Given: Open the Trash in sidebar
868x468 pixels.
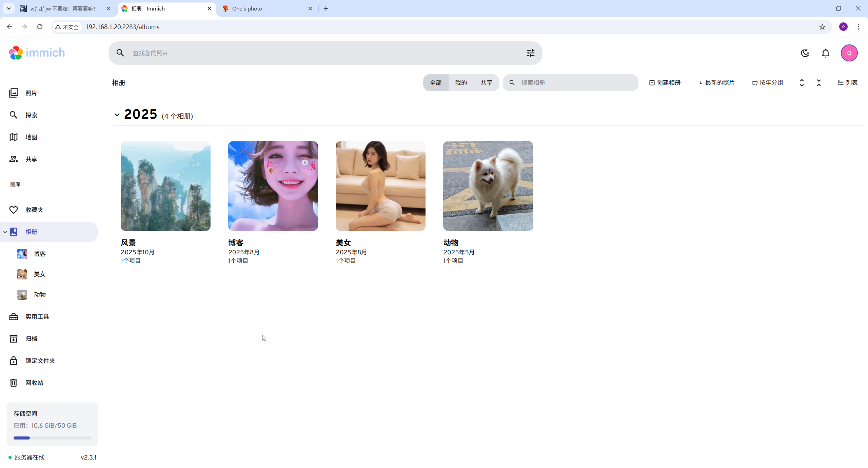Looking at the screenshot, I should pos(34,383).
